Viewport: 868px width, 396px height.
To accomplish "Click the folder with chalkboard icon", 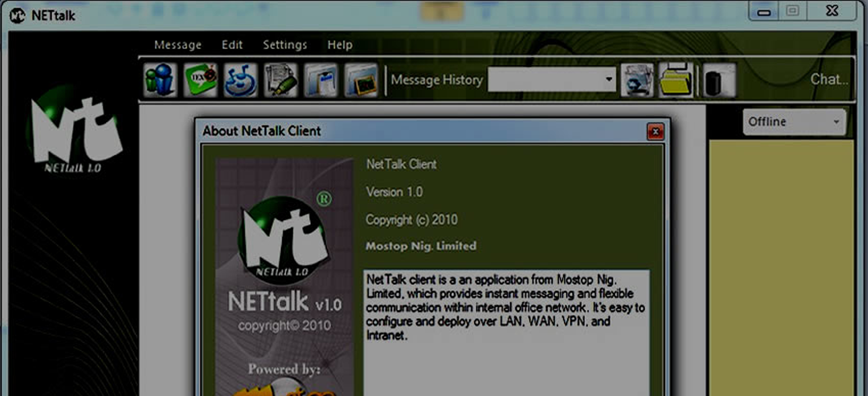I will coord(360,80).
